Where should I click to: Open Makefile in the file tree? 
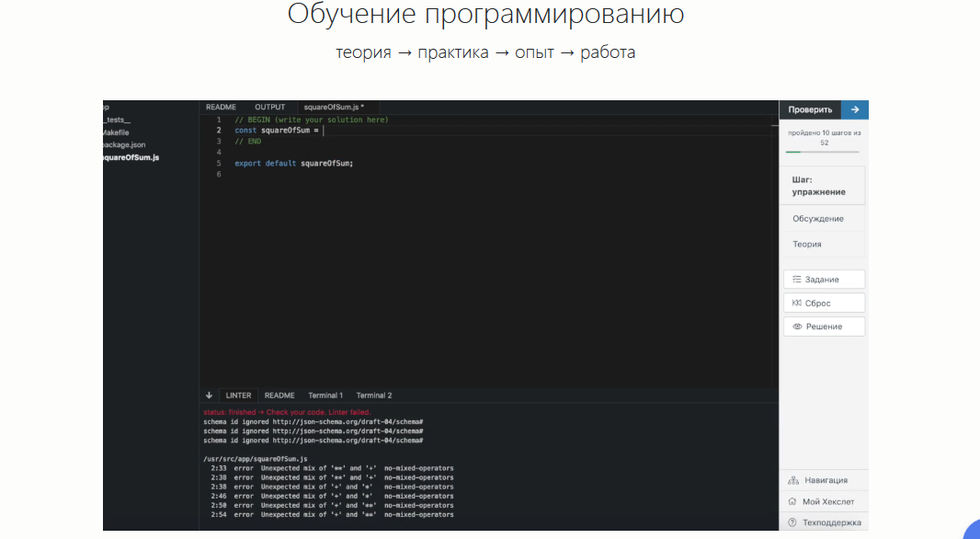click(x=116, y=132)
